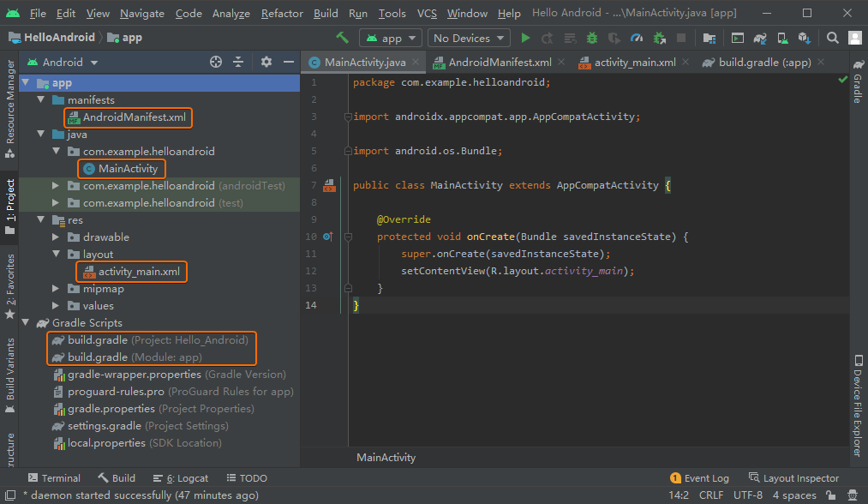This screenshot has height=504, width=868.
Task: Toggle tool window quick-access icon in status bar
Action: point(10,495)
